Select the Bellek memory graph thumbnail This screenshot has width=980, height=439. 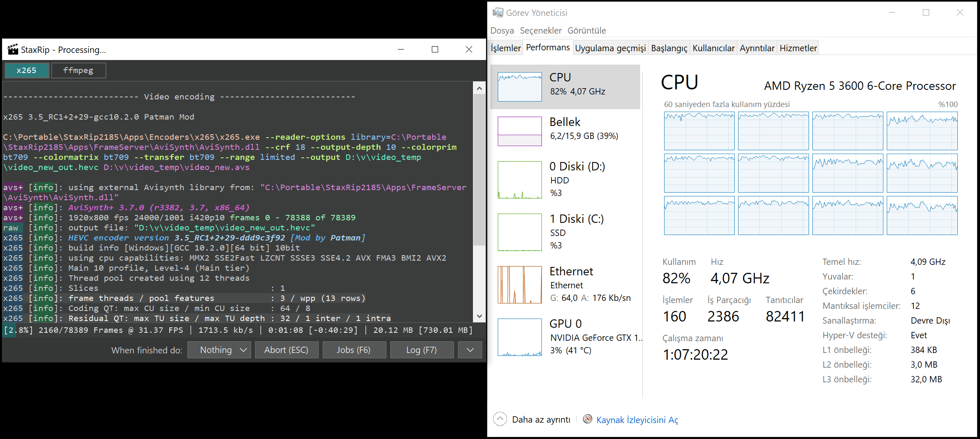point(520,131)
